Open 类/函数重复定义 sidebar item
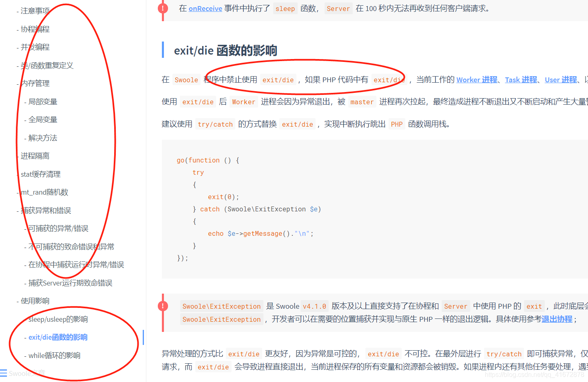588x382 pixels. click(x=47, y=66)
